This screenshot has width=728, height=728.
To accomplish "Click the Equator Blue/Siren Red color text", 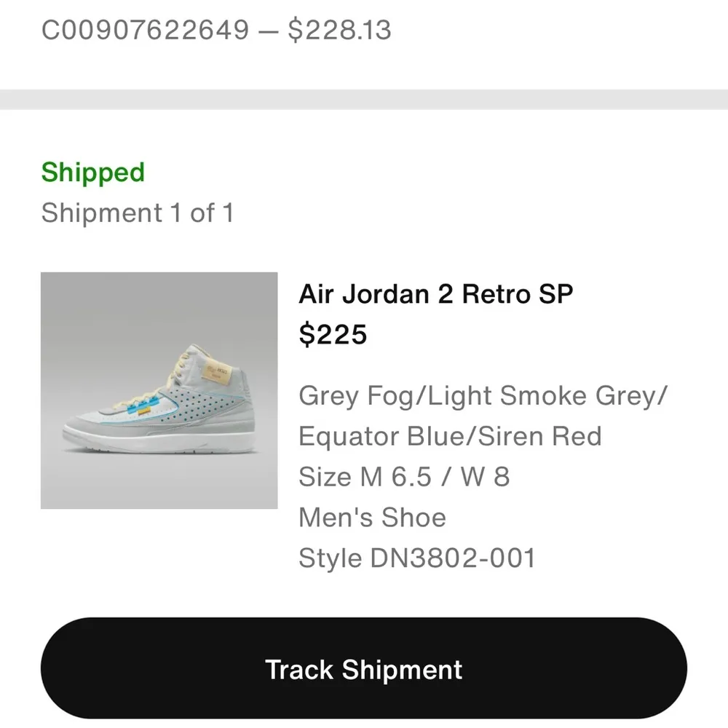I will (x=450, y=436).
